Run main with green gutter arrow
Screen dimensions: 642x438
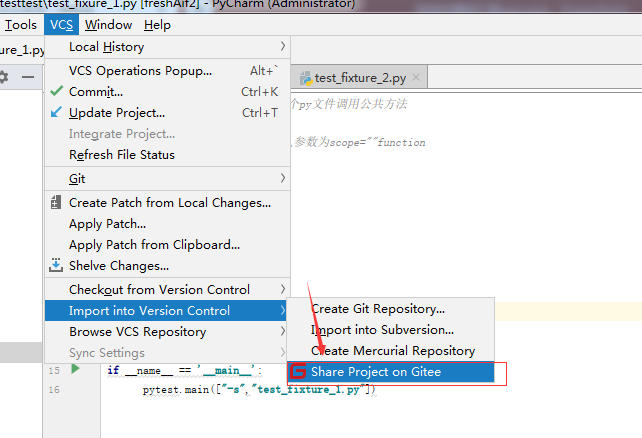pyautogui.click(x=75, y=369)
